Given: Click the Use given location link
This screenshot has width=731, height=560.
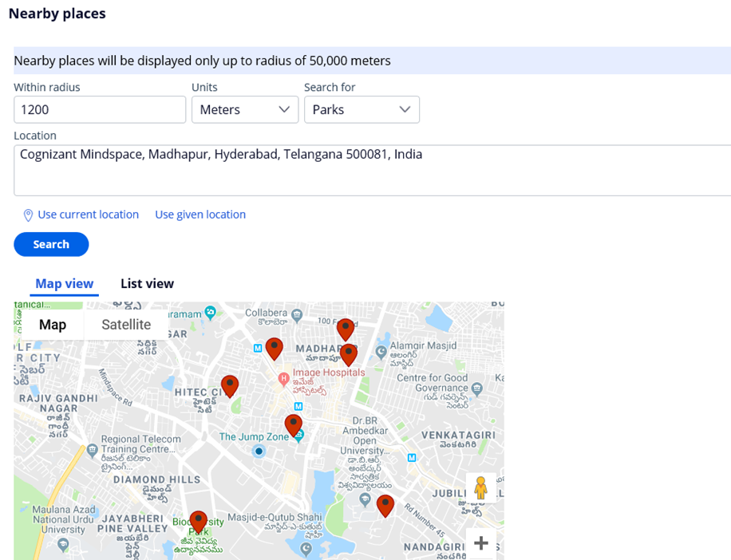Looking at the screenshot, I should (x=200, y=215).
